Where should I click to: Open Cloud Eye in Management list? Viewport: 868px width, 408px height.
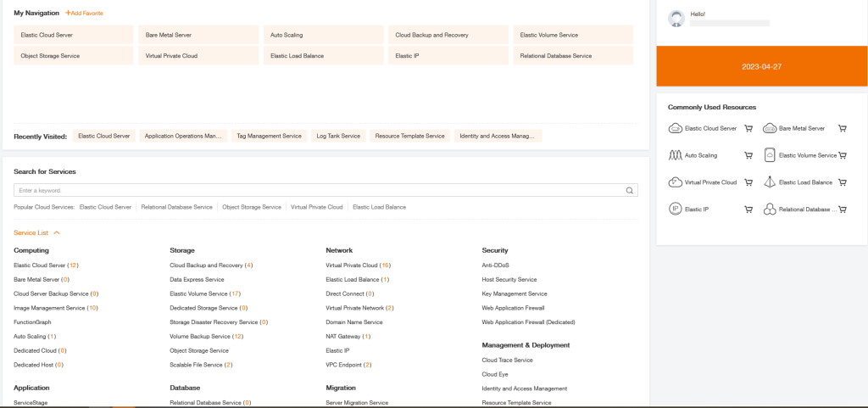point(495,374)
